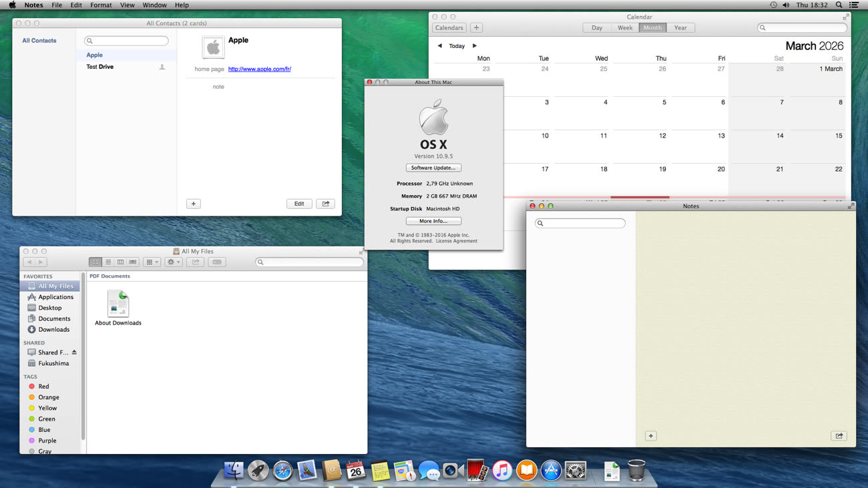This screenshot has height=488, width=868.
Task: Switch Finder to column view
Action: (x=120, y=262)
